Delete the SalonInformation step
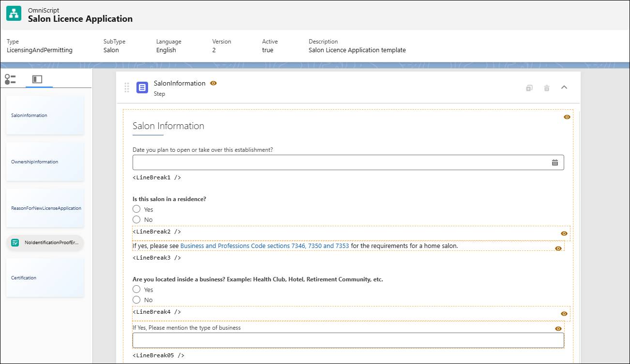The width and height of the screenshot is (630, 364). pyautogui.click(x=547, y=88)
